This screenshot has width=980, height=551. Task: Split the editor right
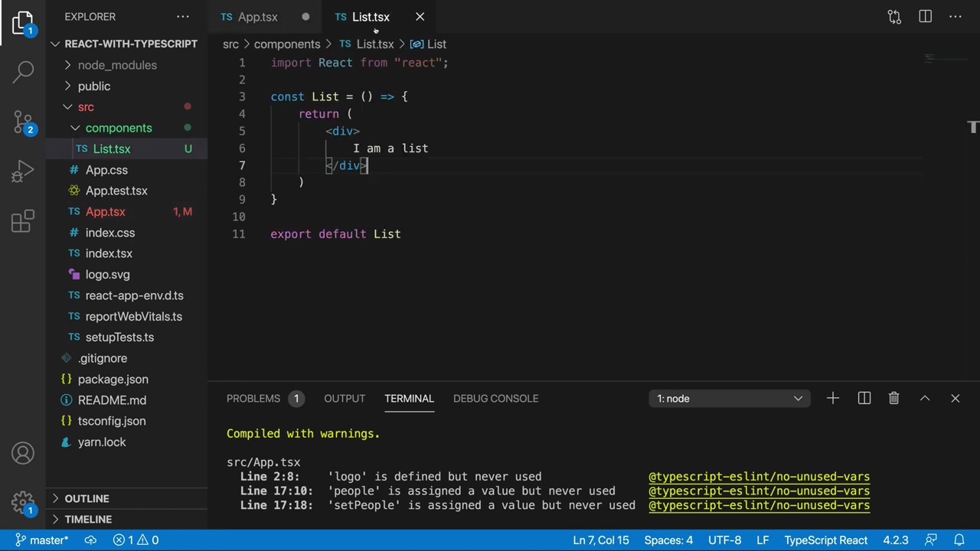pos(925,16)
